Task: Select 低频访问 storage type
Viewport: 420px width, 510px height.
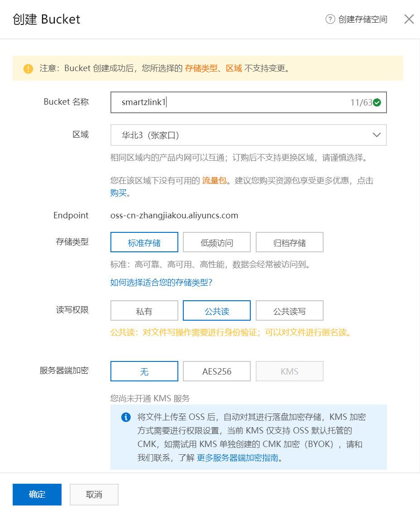Action: click(x=217, y=242)
